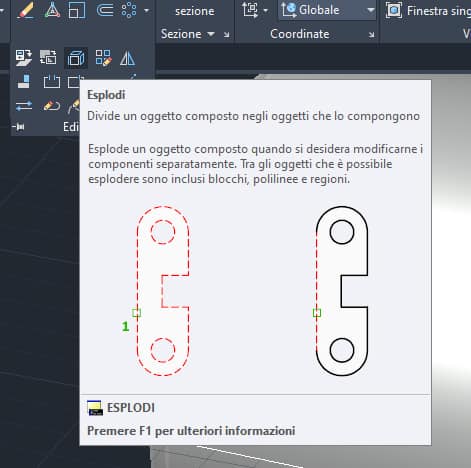Click the 3D Mirror triangles icon
The height and width of the screenshot is (468, 471).
[127, 58]
